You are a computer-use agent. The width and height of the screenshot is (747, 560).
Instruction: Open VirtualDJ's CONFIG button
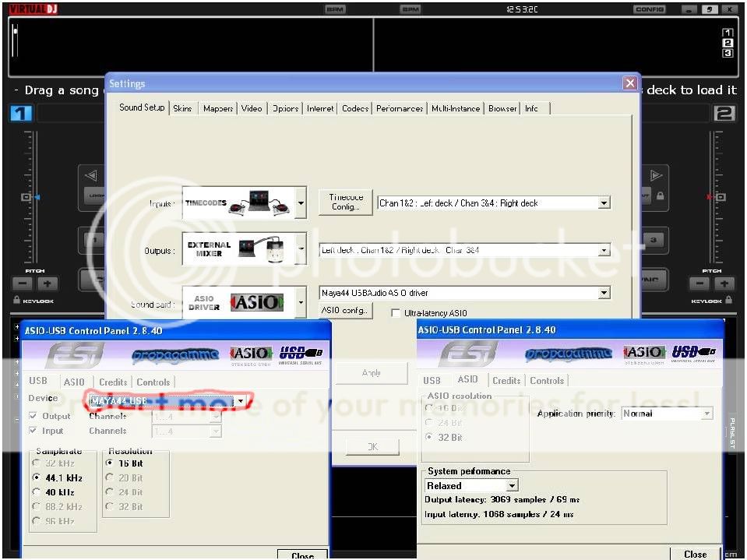click(650, 9)
